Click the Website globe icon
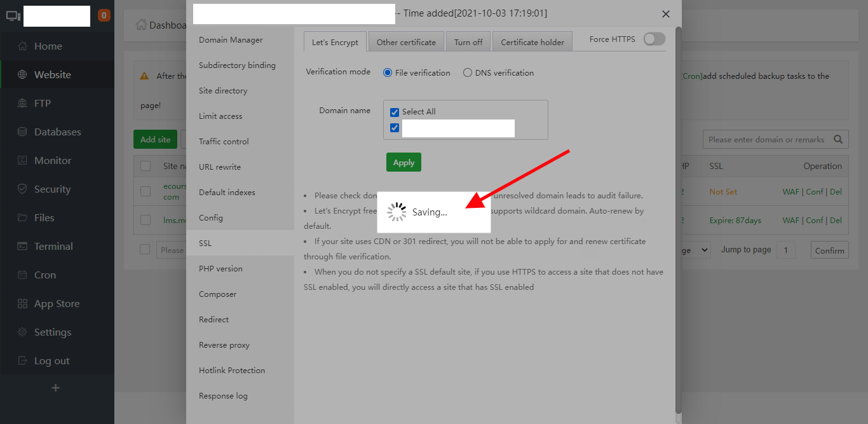 pyautogui.click(x=22, y=74)
